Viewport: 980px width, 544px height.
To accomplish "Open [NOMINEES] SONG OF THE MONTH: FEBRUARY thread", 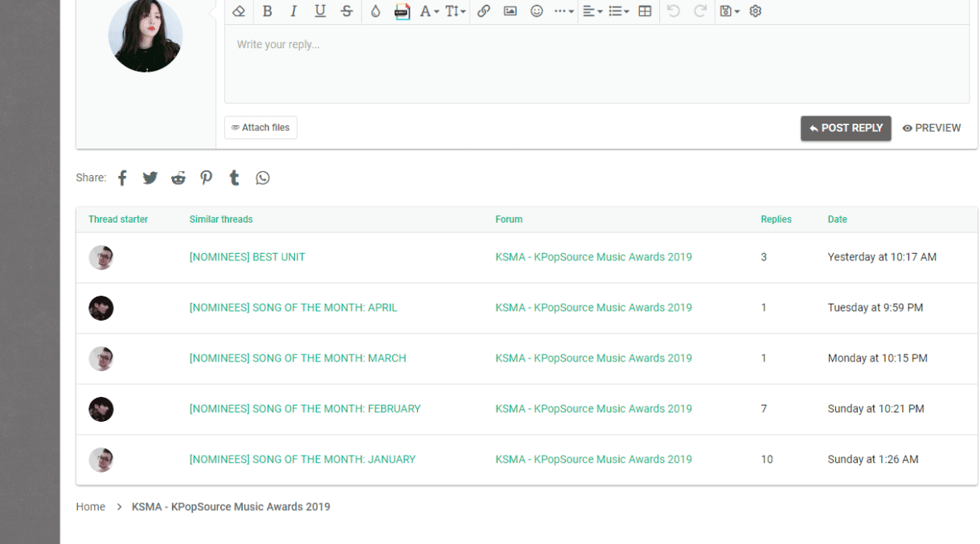I will (x=305, y=409).
